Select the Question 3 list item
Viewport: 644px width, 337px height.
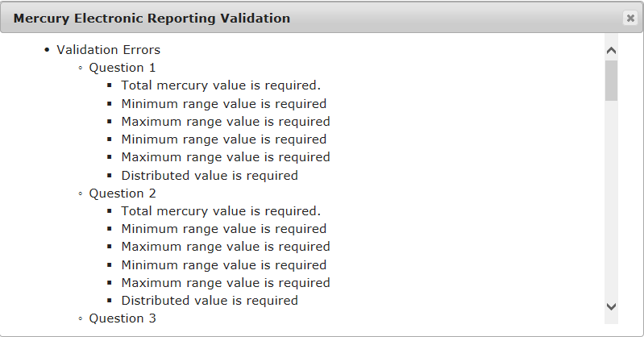123,318
